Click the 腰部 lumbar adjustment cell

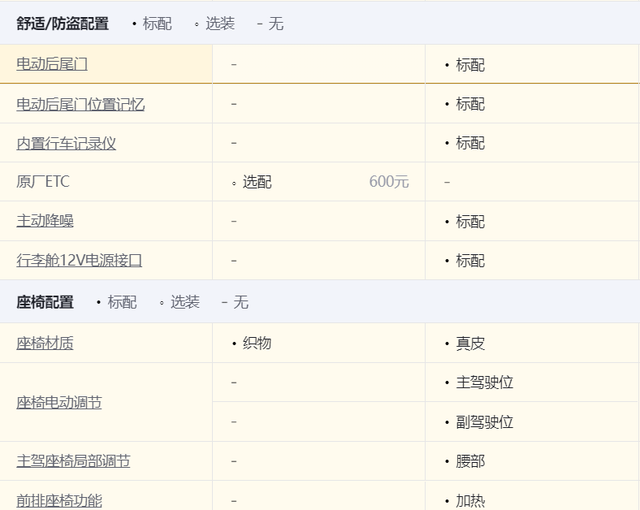pos(470,461)
